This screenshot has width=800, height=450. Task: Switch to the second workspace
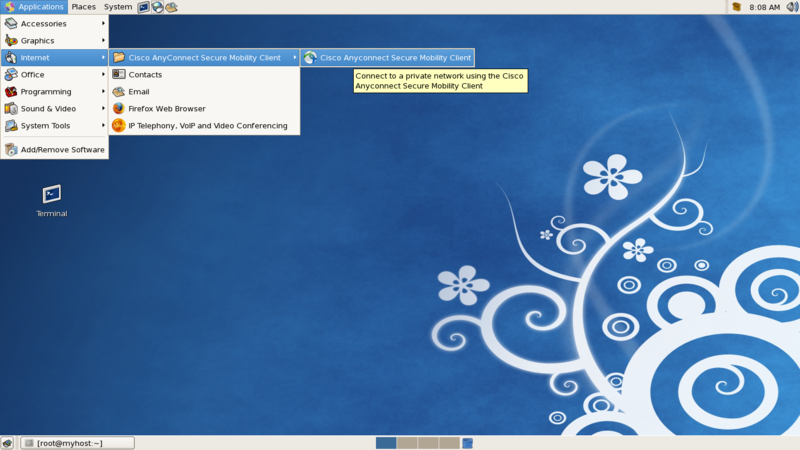[407, 443]
